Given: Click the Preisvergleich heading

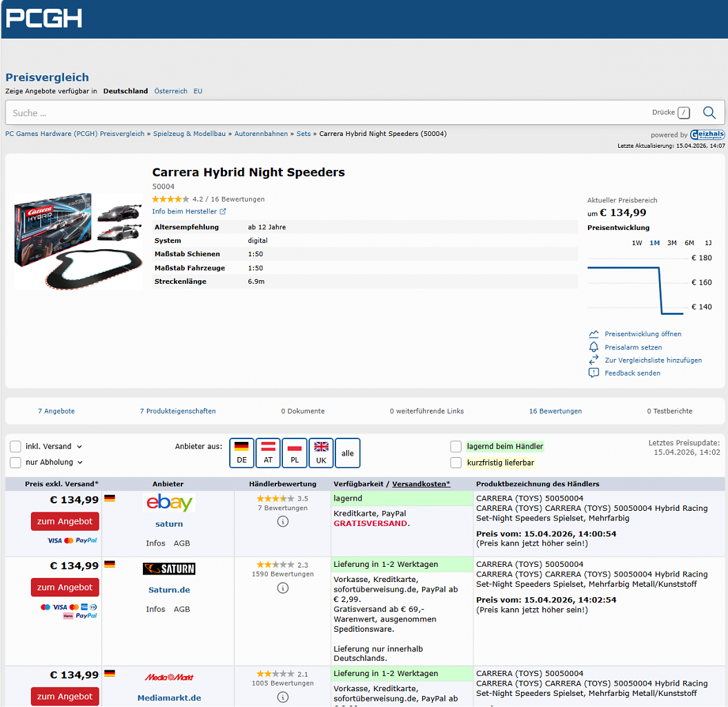Looking at the screenshot, I should (47, 77).
